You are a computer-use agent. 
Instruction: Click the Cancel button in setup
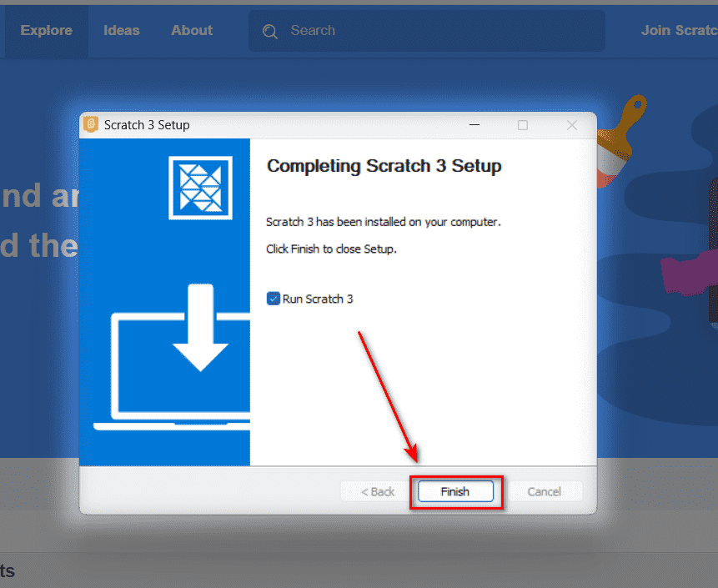click(x=544, y=491)
